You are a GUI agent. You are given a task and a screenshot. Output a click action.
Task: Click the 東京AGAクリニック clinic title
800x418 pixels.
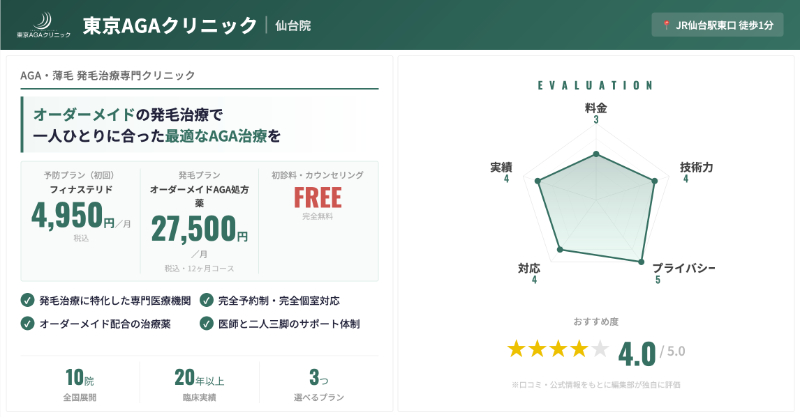169,25
